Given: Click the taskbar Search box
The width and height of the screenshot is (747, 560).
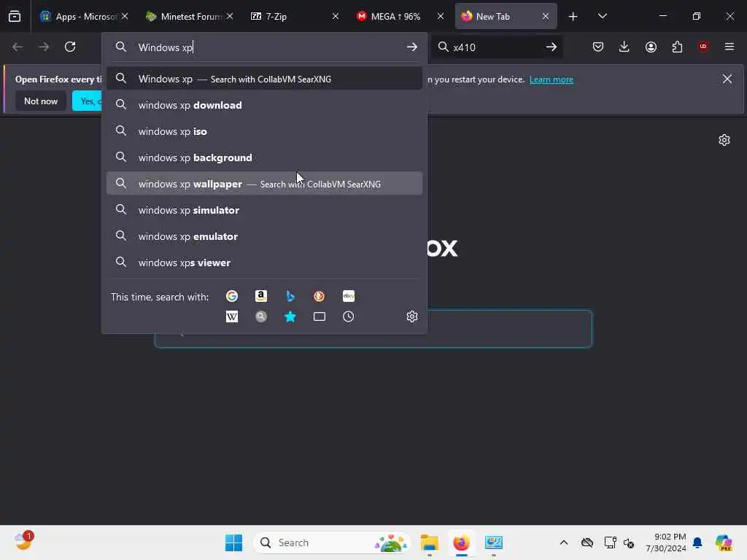Looking at the screenshot, I should click(332, 542).
